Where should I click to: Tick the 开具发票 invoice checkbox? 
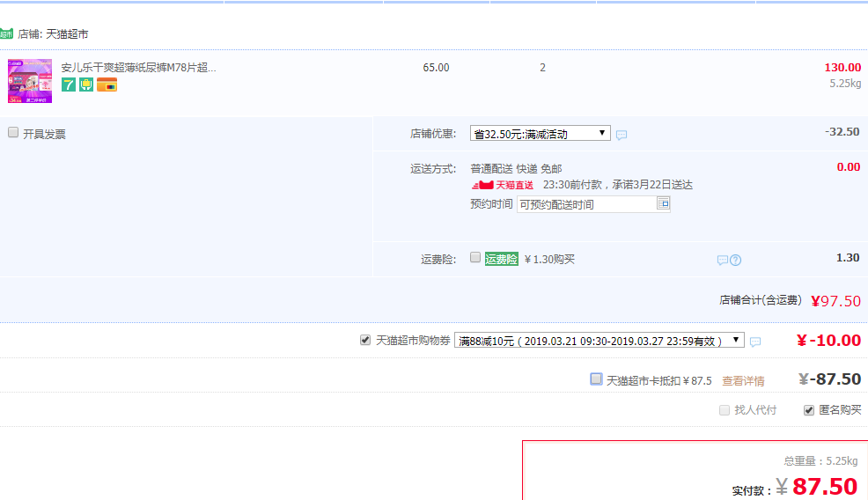(x=13, y=132)
